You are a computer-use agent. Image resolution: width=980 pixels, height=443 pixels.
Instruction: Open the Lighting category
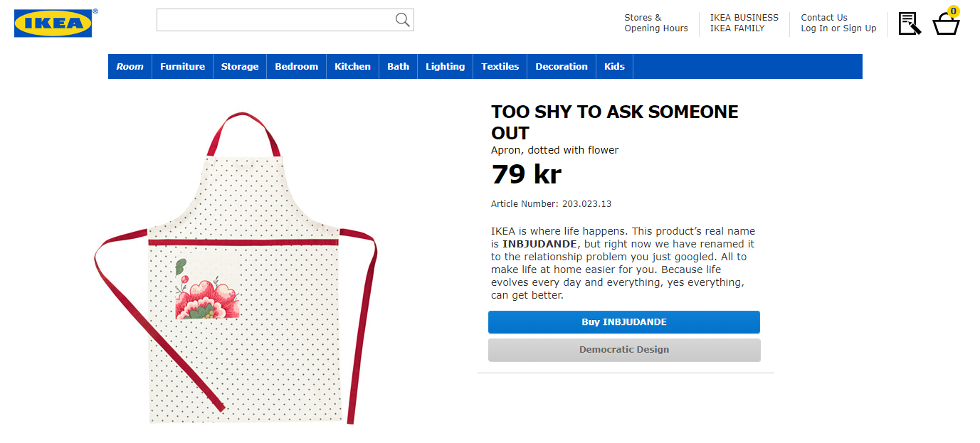[446, 66]
